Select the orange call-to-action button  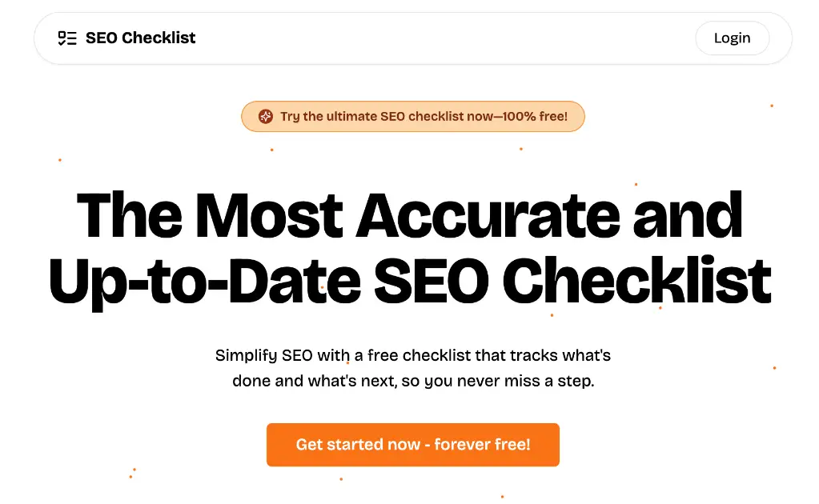click(x=412, y=445)
